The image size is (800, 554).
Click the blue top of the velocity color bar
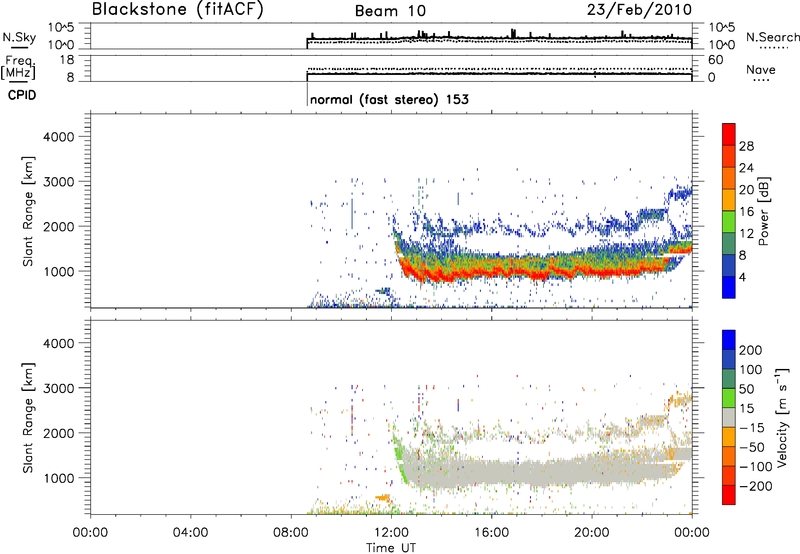coord(729,340)
